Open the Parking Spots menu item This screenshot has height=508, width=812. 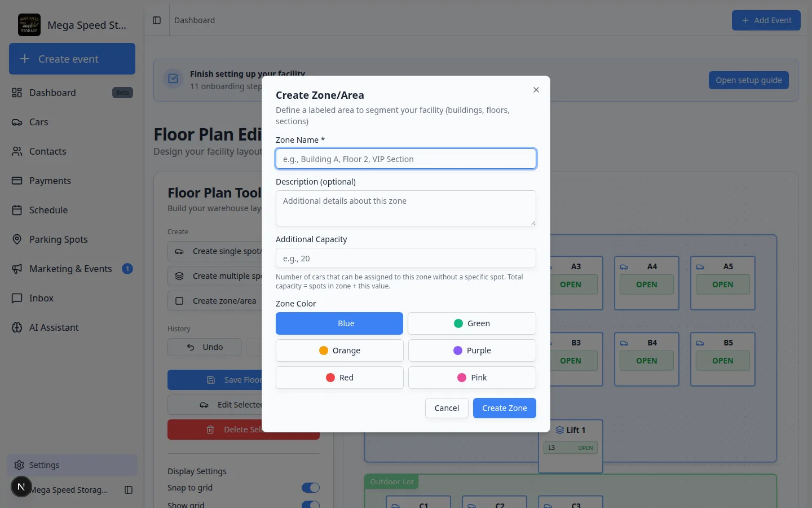[72, 239]
